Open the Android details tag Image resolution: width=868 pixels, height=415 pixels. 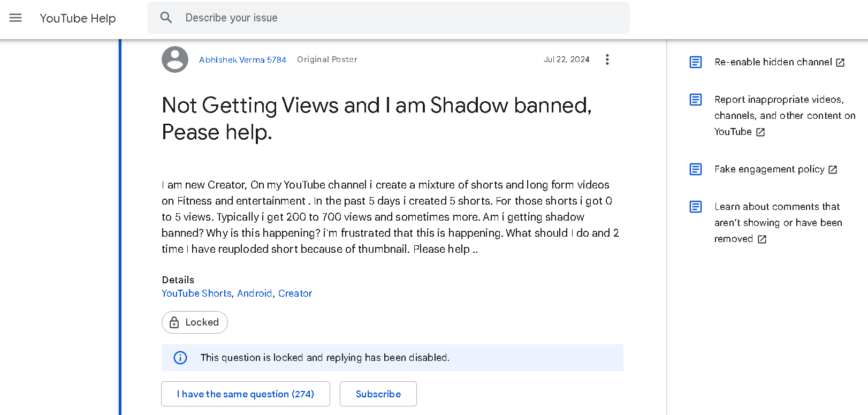coord(255,293)
